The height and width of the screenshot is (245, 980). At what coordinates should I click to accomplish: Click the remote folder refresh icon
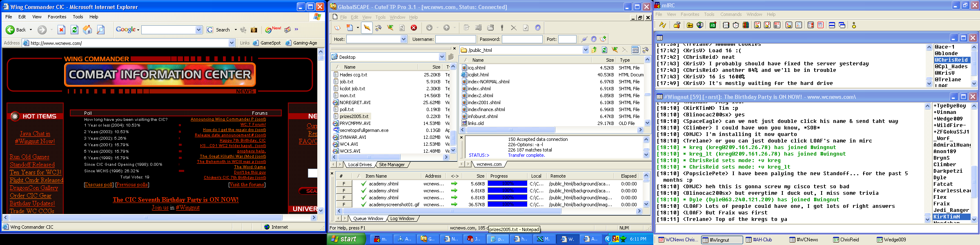click(x=604, y=50)
